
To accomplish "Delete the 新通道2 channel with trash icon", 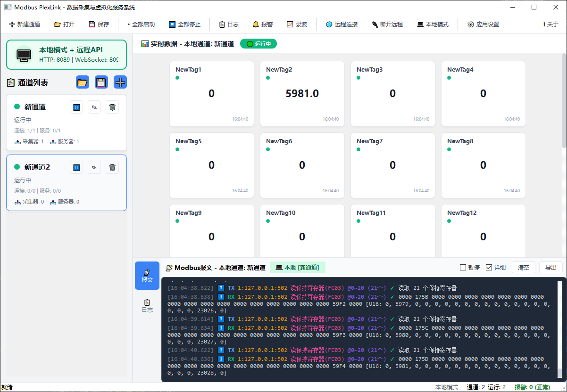I will pos(112,167).
